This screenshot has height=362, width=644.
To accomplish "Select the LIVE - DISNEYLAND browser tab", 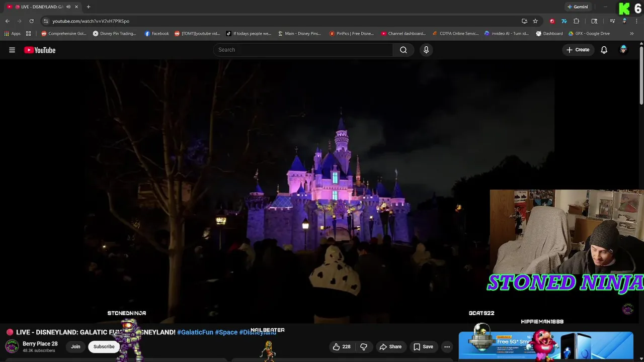I will 43,7.
